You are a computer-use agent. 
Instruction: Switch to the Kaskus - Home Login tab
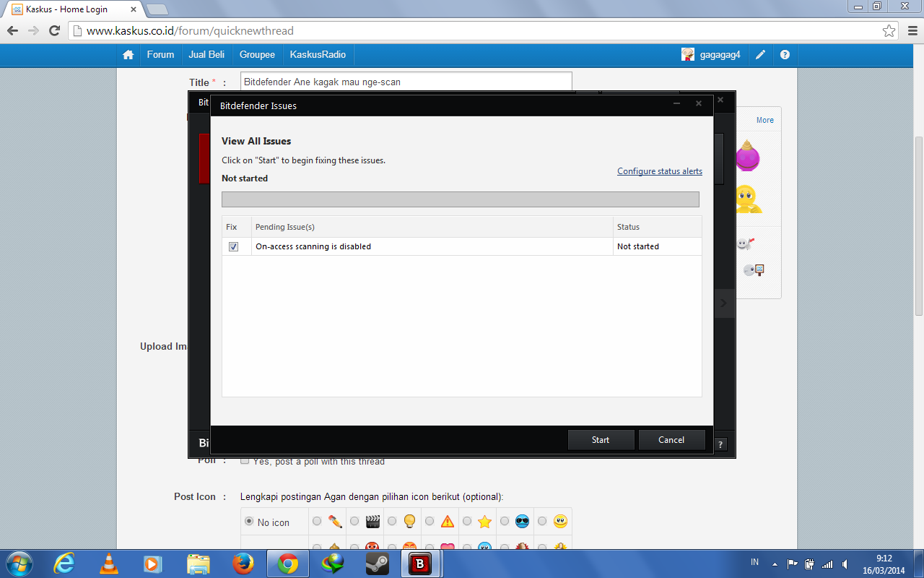pyautogui.click(x=74, y=9)
